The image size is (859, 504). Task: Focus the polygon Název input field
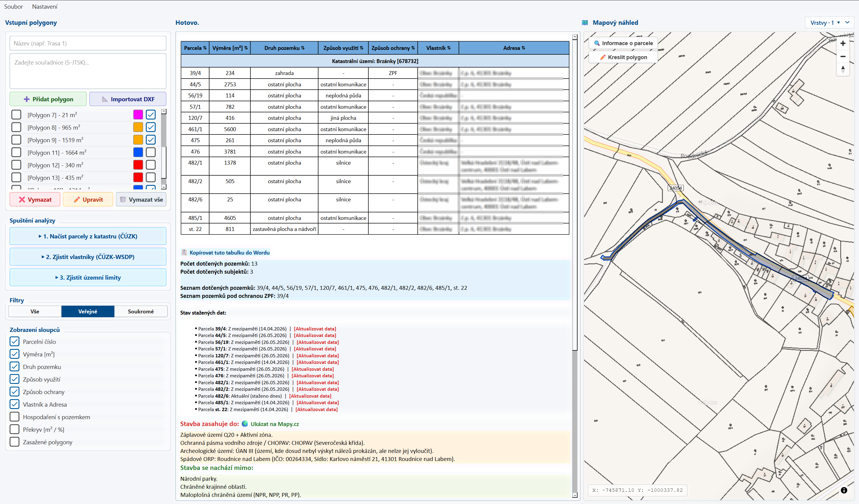pyautogui.click(x=88, y=43)
